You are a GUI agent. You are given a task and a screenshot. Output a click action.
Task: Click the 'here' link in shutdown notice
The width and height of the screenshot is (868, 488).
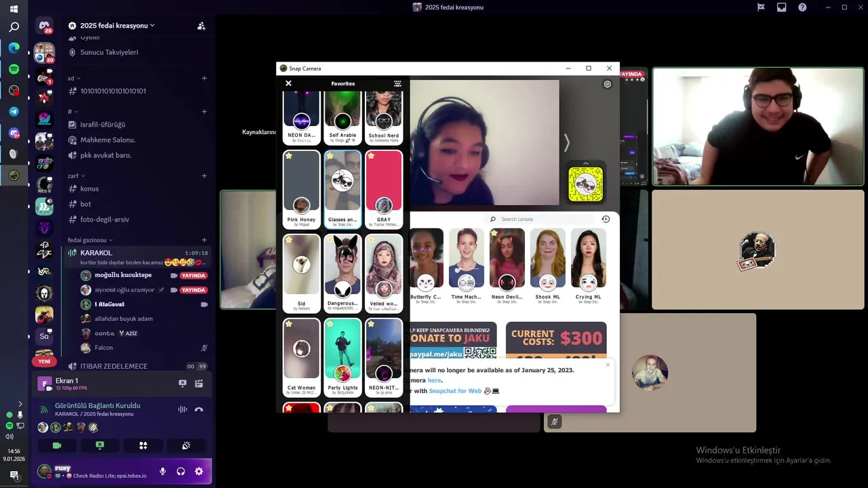pyautogui.click(x=434, y=380)
